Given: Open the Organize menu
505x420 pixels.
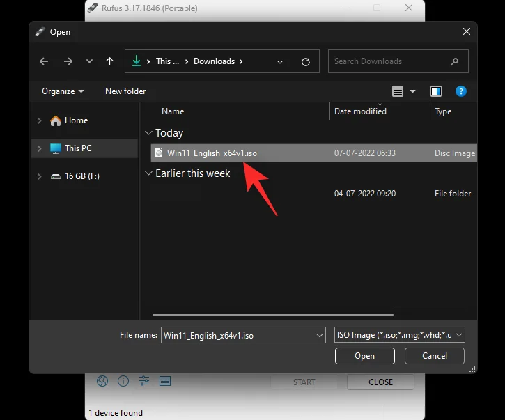Looking at the screenshot, I should (x=63, y=91).
